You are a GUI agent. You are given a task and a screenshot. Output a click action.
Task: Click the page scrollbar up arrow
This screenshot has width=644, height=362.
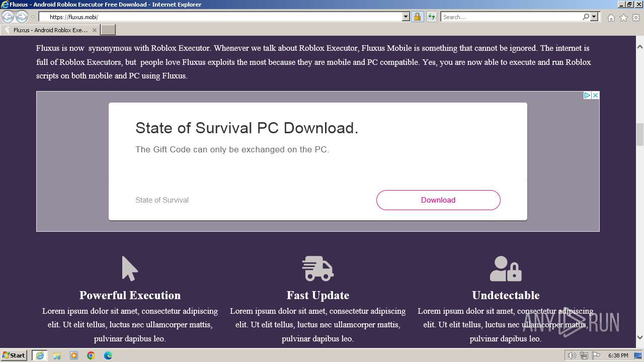[640, 47]
